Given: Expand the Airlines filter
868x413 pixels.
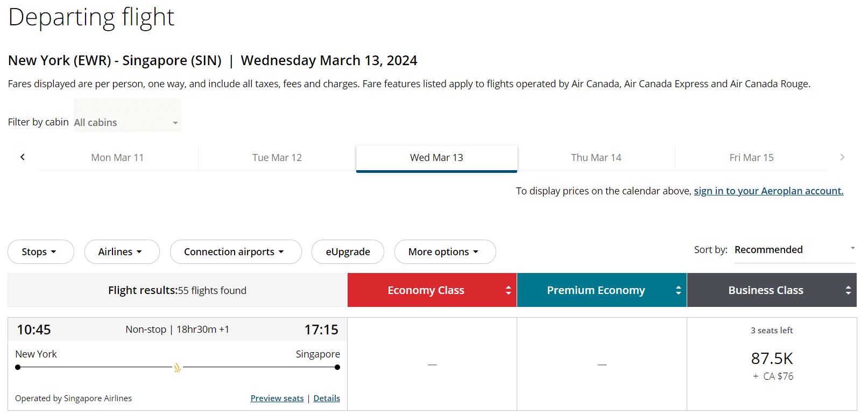Looking at the screenshot, I should tap(122, 252).
